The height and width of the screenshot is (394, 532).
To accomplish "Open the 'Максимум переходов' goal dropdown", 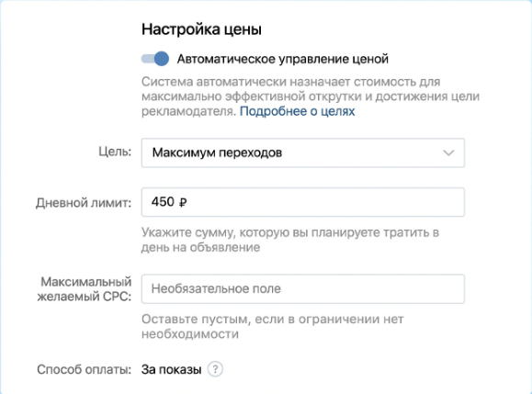I will (x=303, y=153).
